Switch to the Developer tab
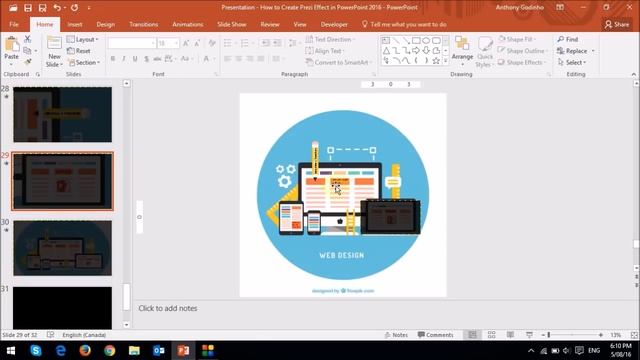640x360 pixels. (334, 24)
